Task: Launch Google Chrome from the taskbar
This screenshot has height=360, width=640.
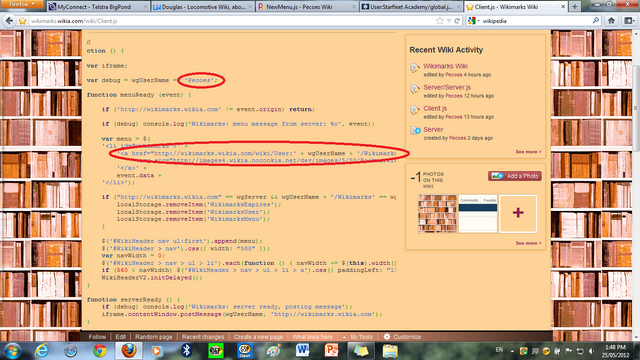Action: click(99, 351)
